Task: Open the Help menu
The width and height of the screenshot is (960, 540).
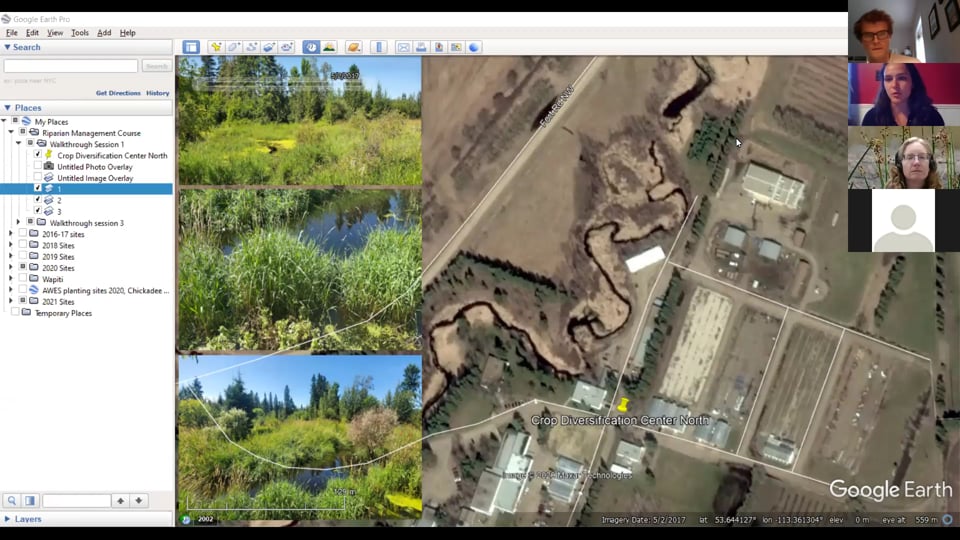Action: click(x=127, y=32)
